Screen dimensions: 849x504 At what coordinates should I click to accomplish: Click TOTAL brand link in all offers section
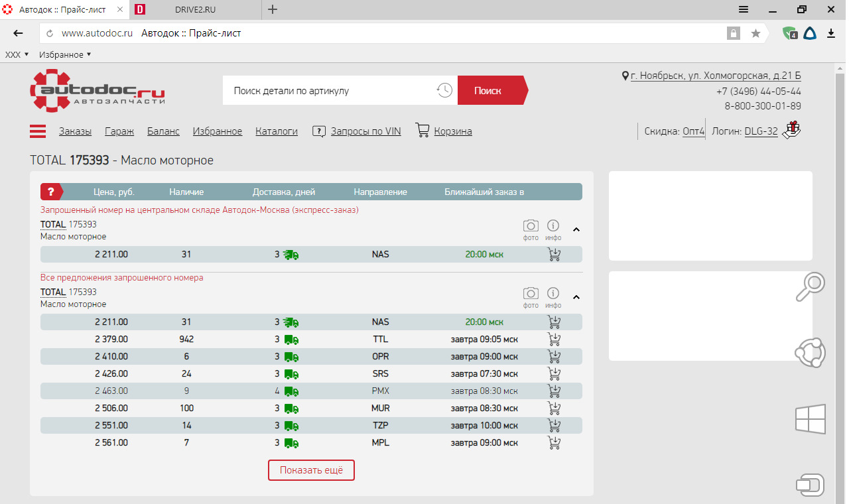53,292
